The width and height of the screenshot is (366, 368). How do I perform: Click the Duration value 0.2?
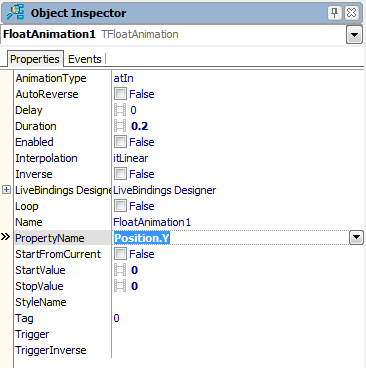point(140,126)
